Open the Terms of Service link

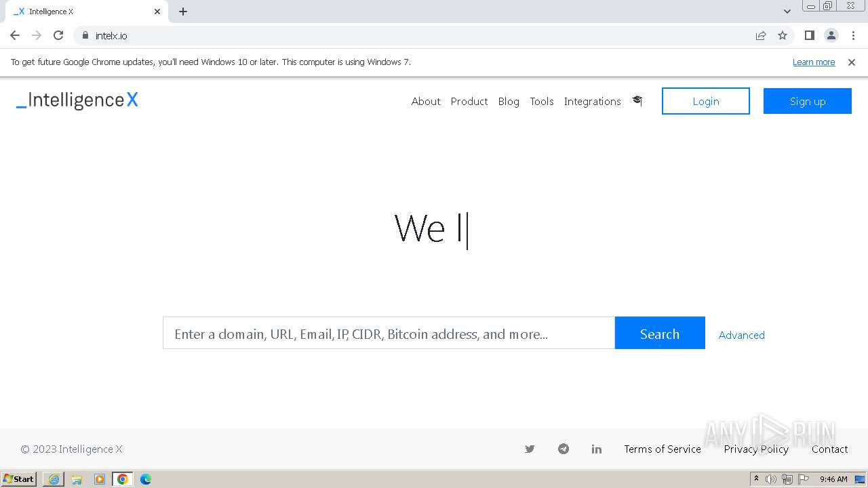(x=663, y=449)
